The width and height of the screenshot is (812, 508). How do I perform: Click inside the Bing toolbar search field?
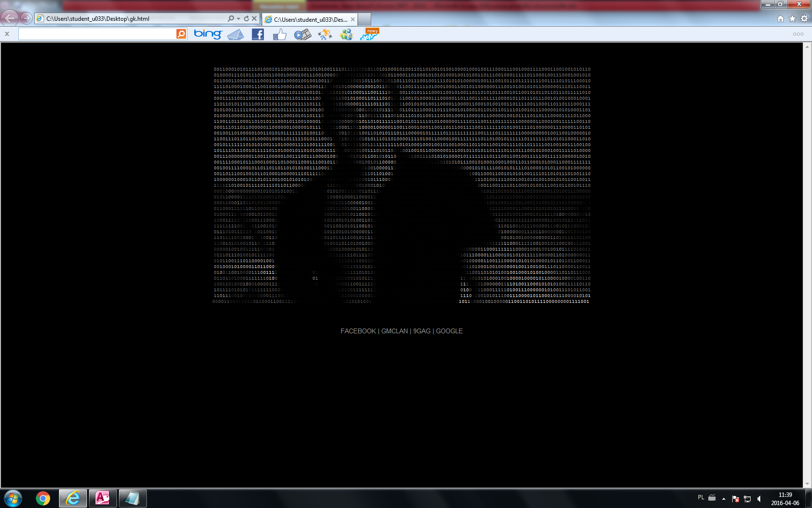pos(97,34)
